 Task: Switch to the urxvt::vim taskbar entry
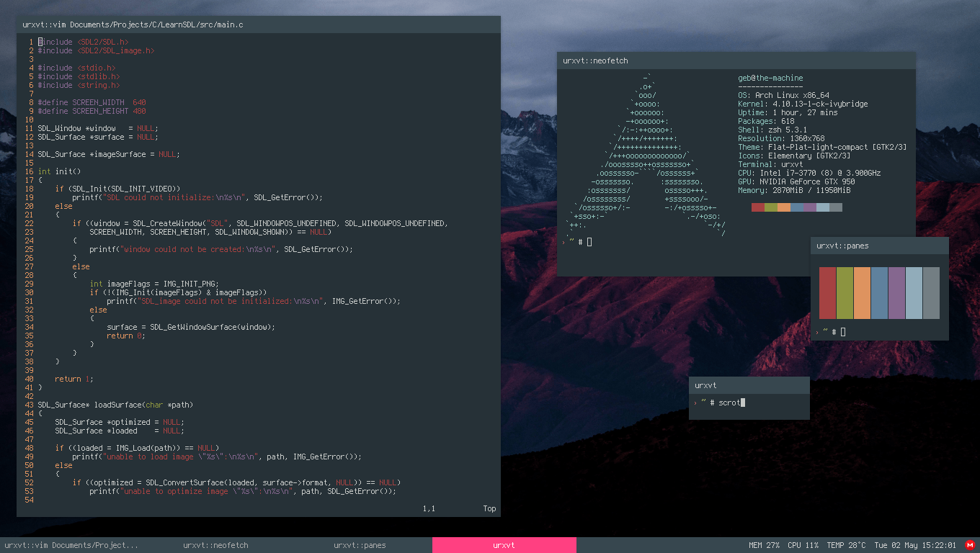click(x=72, y=545)
